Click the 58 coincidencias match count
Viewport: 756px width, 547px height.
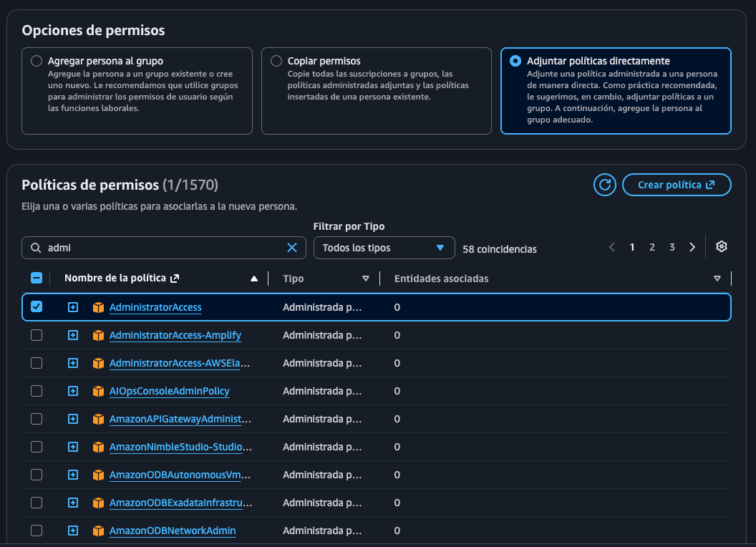tap(500, 249)
